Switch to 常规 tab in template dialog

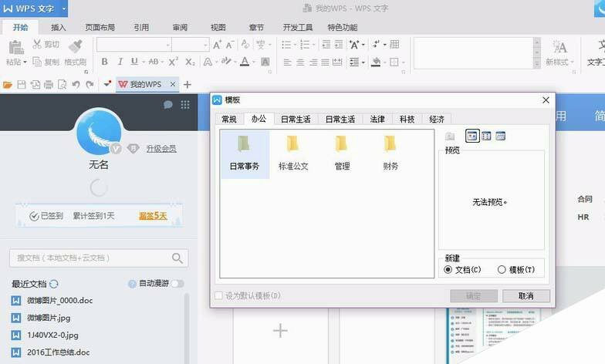tap(229, 119)
